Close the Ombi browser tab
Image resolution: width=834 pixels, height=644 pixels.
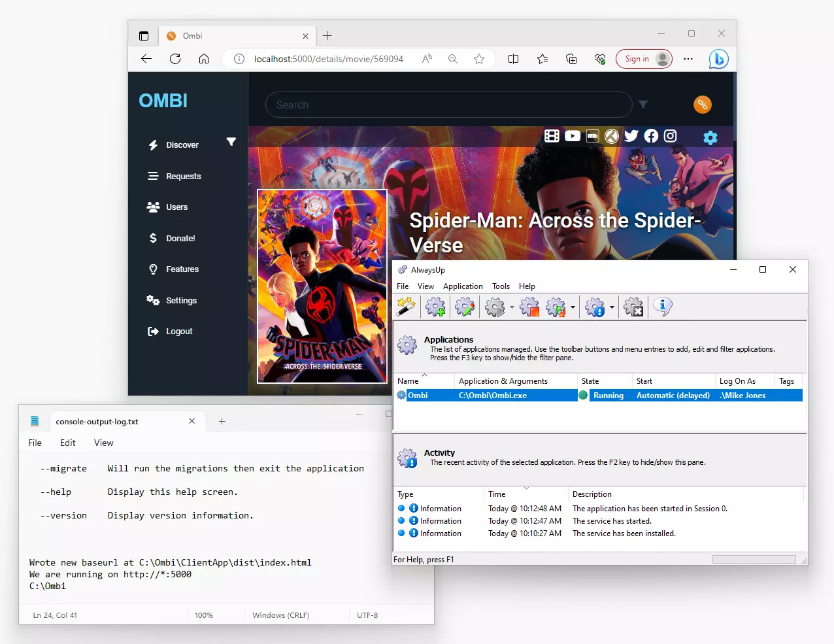305,37
